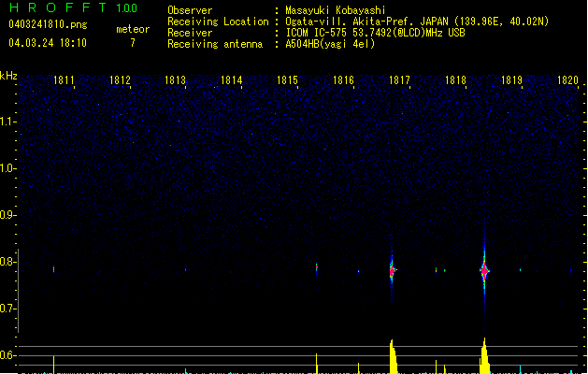Select the 1816 time label
The image size is (588, 374).
343,81
